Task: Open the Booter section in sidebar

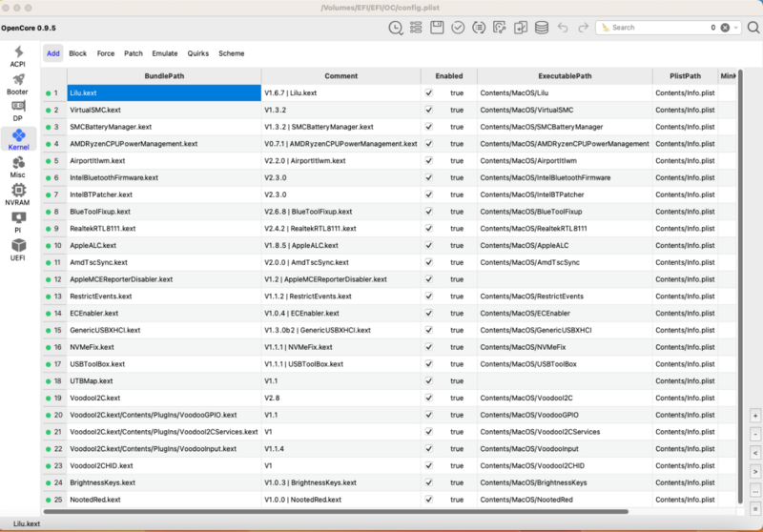Action: (x=17, y=84)
